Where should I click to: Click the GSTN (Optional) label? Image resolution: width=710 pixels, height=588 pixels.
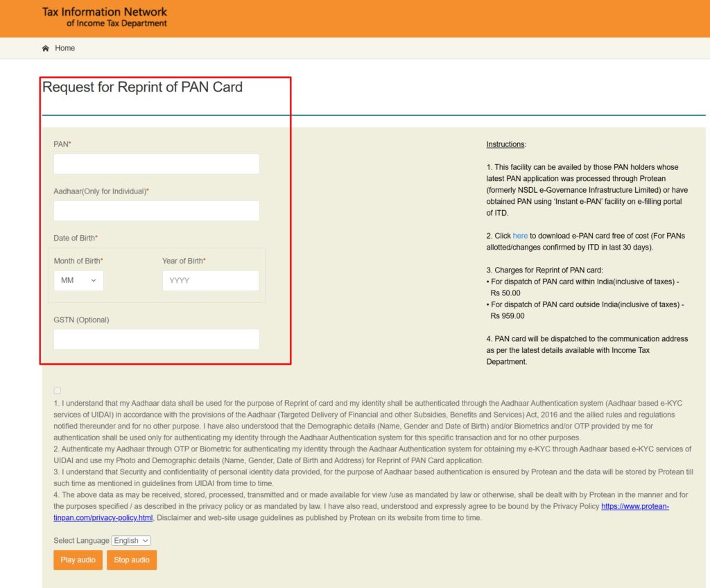[x=81, y=320]
